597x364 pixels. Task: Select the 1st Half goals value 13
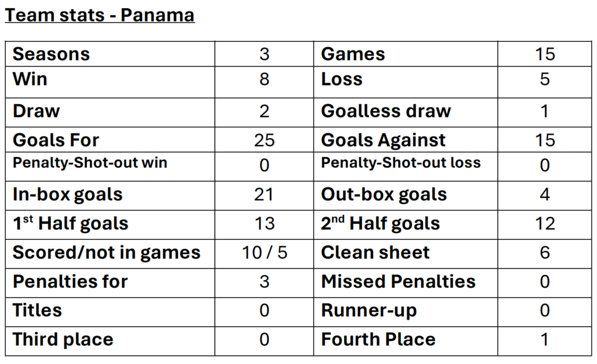(264, 223)
